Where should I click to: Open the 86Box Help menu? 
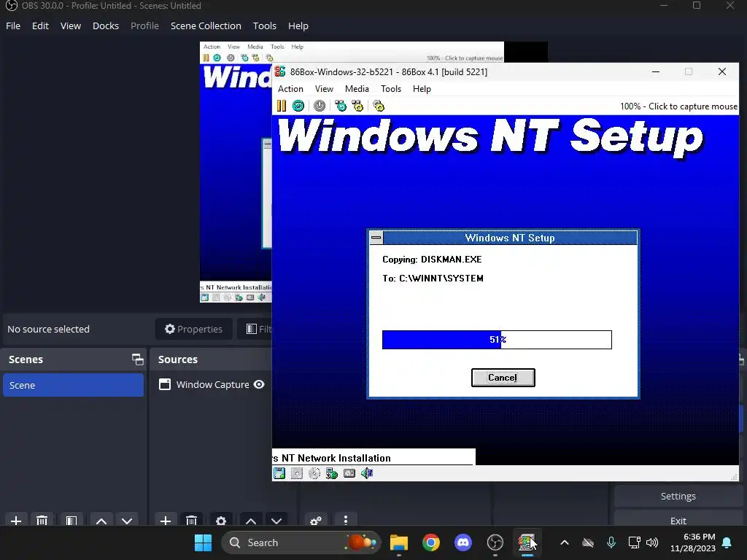pyautogui.click(x=422, y=88)
